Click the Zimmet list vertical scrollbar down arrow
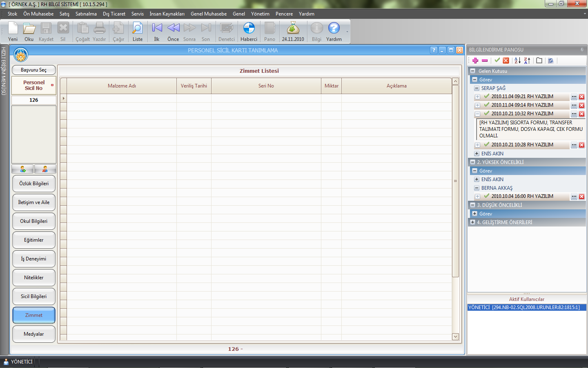 click(x=456, y=337)
